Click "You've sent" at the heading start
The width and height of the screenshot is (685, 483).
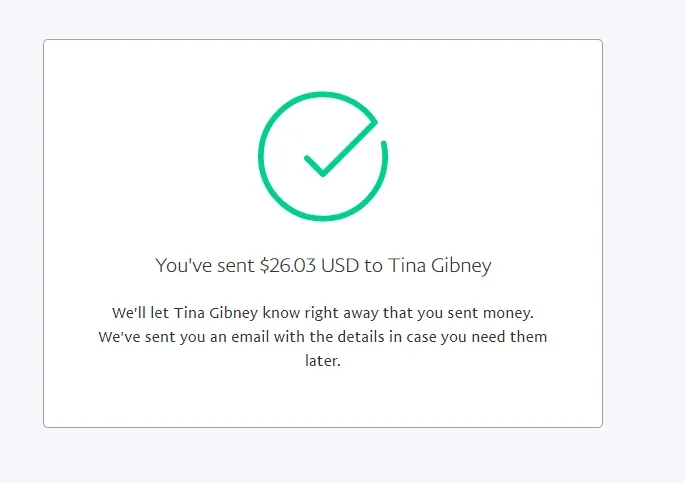pyautogui.click(x=205, y=266)
